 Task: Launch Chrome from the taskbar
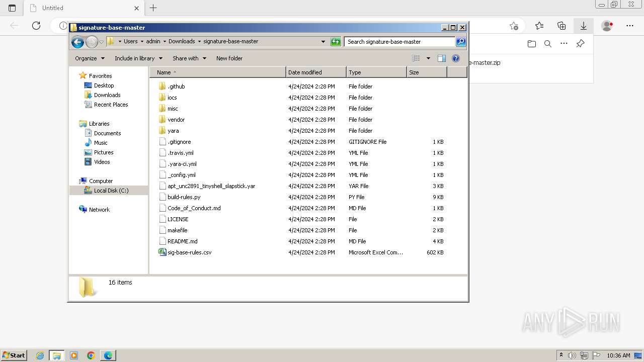(x=91, y=355)
